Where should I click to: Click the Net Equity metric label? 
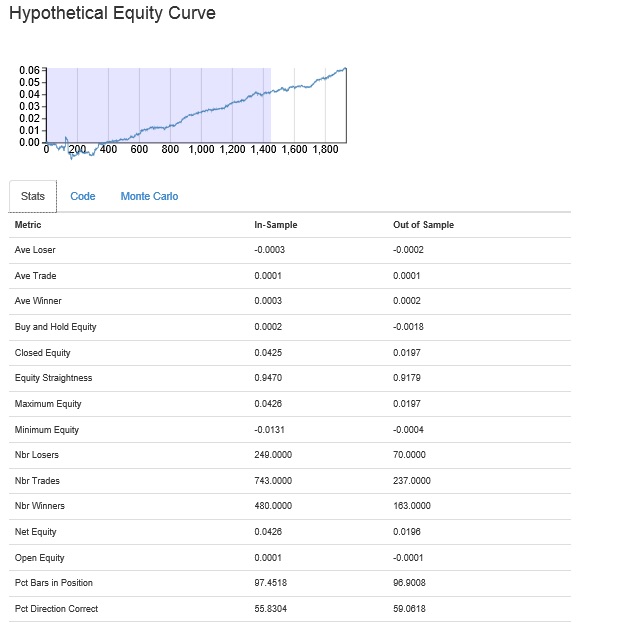pos(36,532)
